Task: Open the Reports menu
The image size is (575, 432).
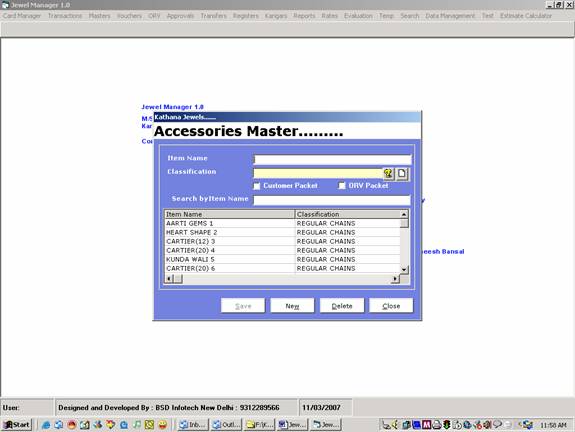Action: pyautogui.click(x=304, y=16)
